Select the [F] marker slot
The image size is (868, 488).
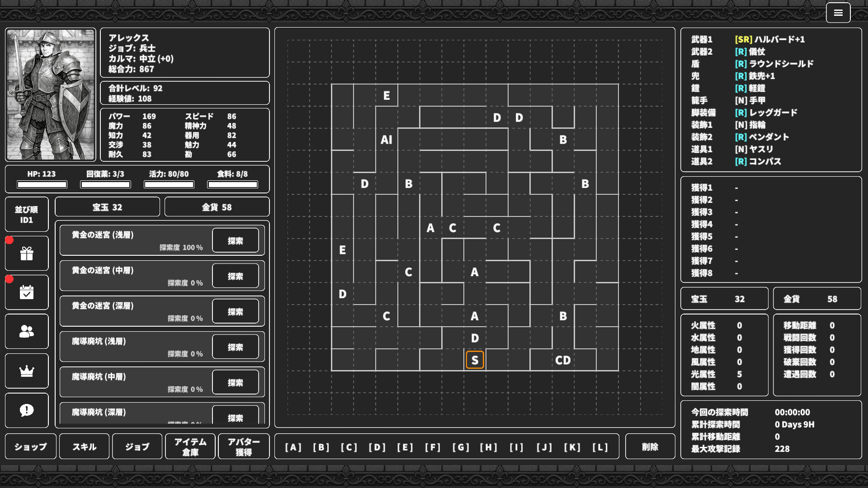point(433,447)
